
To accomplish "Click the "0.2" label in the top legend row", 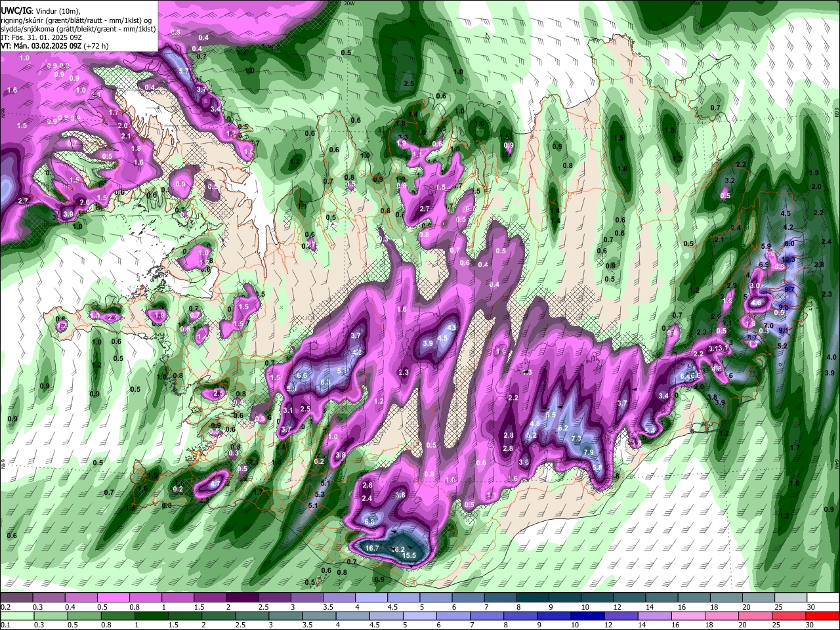I will point(5,607).
